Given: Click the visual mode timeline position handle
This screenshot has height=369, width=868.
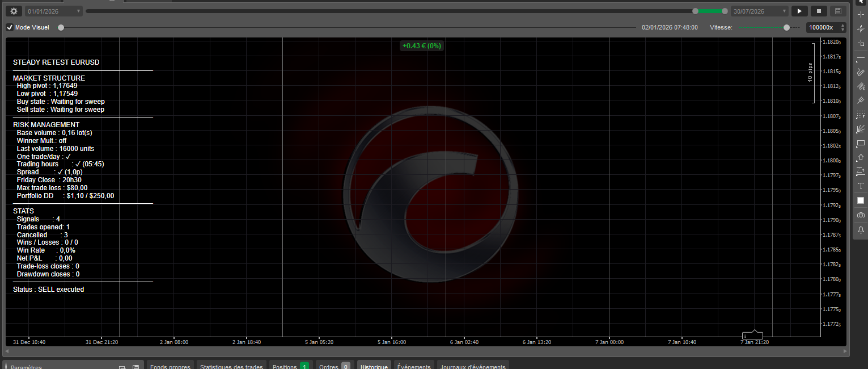Looking at the screenshot, I should pos(61,27).
